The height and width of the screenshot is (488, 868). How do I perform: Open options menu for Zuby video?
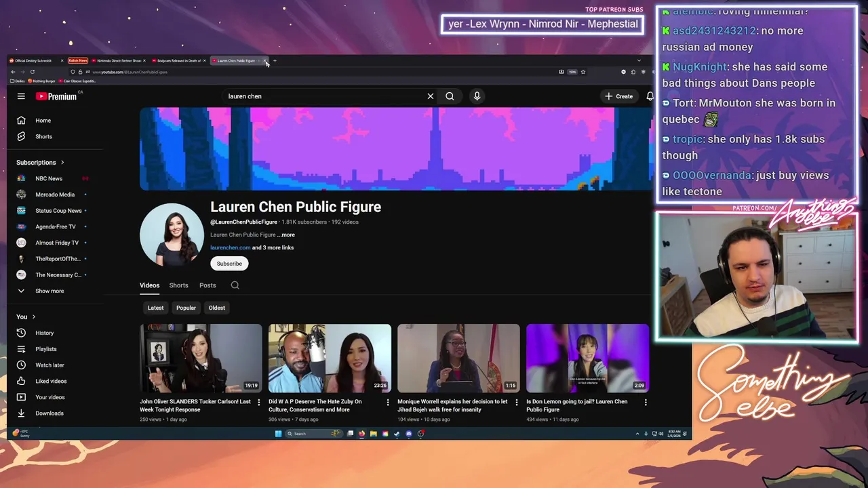coord(387,402)
